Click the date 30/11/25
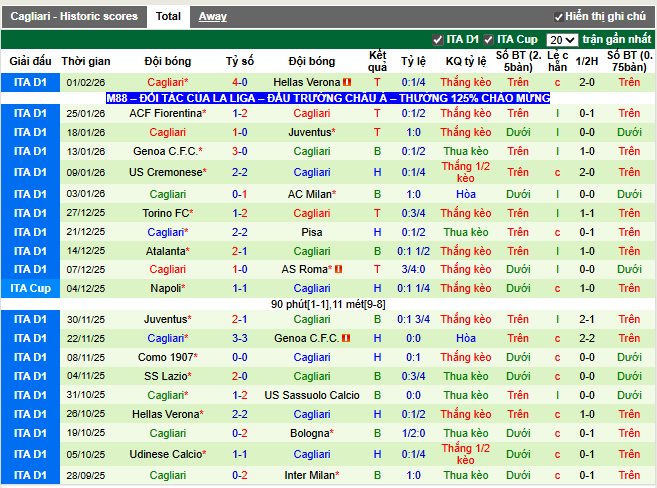 (x=86, y=319)
